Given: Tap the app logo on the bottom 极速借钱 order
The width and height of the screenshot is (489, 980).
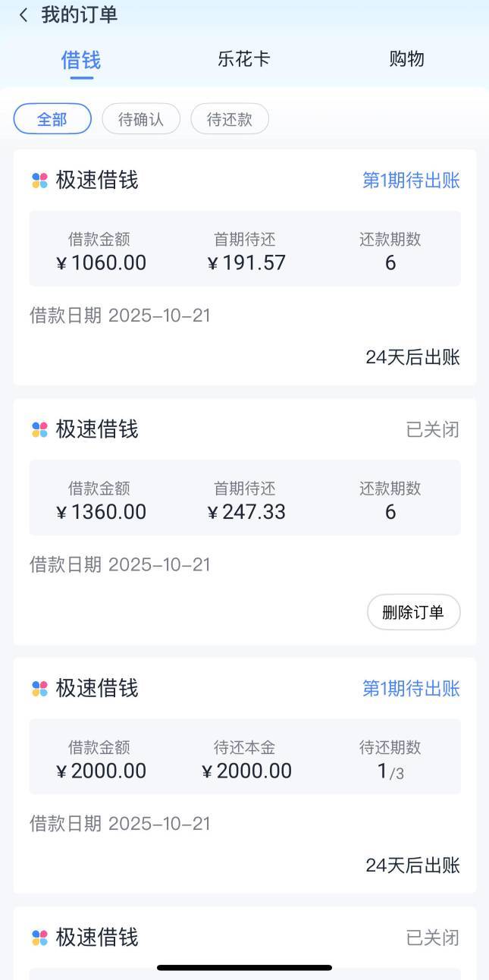Looking at the screenshot, I should (x=39, y=938).
